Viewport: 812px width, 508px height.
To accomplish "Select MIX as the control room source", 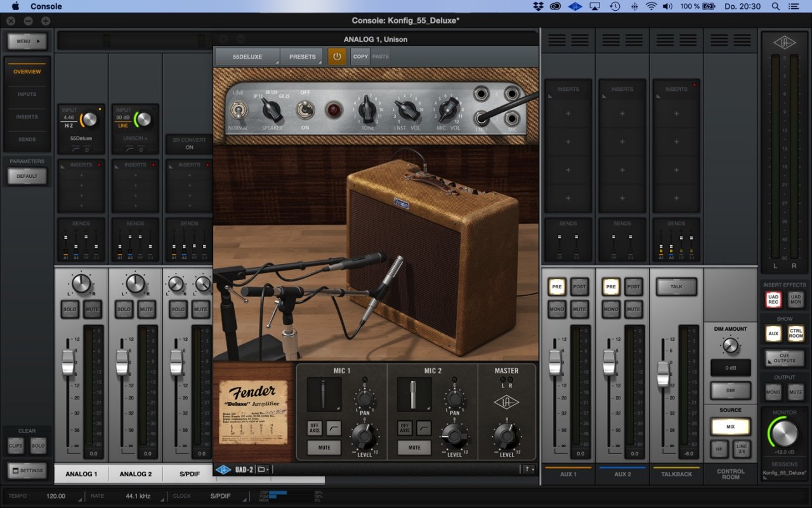I will (730, 427).
